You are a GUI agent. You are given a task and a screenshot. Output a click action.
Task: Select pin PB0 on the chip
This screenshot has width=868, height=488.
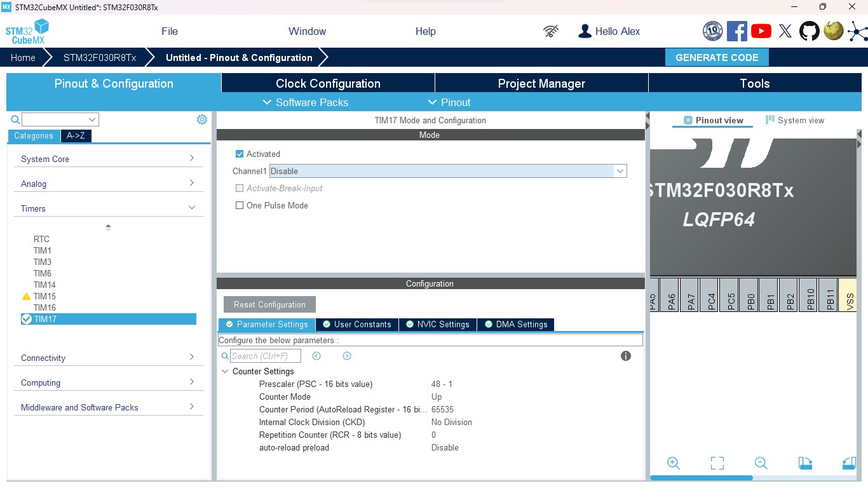coord(749,295)
